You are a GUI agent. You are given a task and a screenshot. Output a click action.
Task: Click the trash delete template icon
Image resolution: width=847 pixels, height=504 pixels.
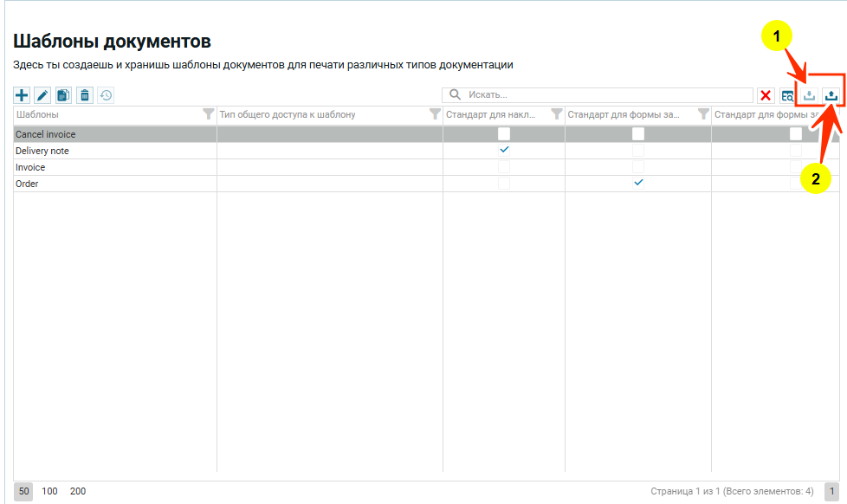tap(84, 95)
